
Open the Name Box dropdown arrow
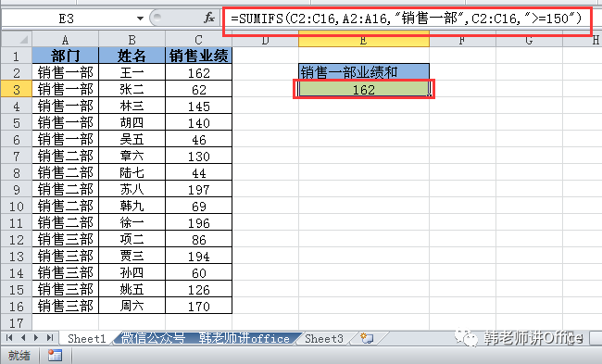tap(140, 18)
